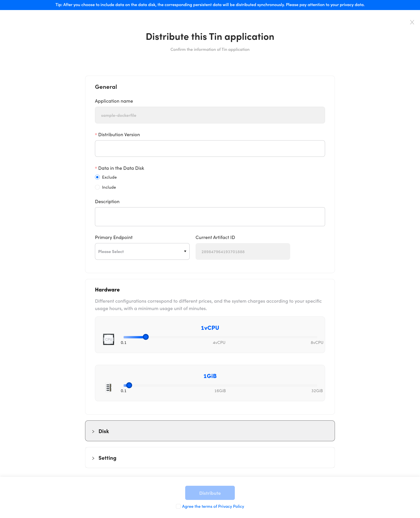The image size is (420, 518).
Task: Focus the Distribution Version input field
Action: [210, 148]
